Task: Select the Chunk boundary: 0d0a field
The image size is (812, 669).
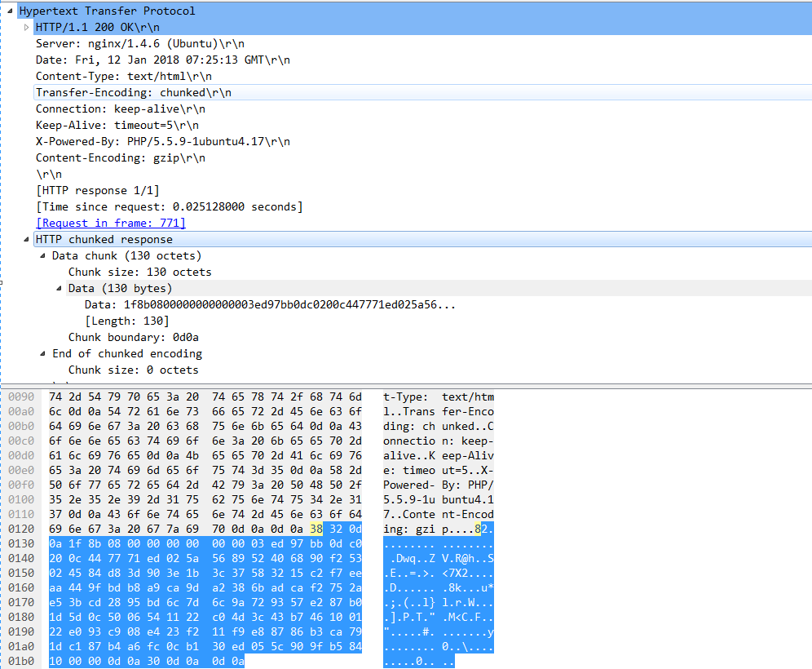Action: (133, 337)
